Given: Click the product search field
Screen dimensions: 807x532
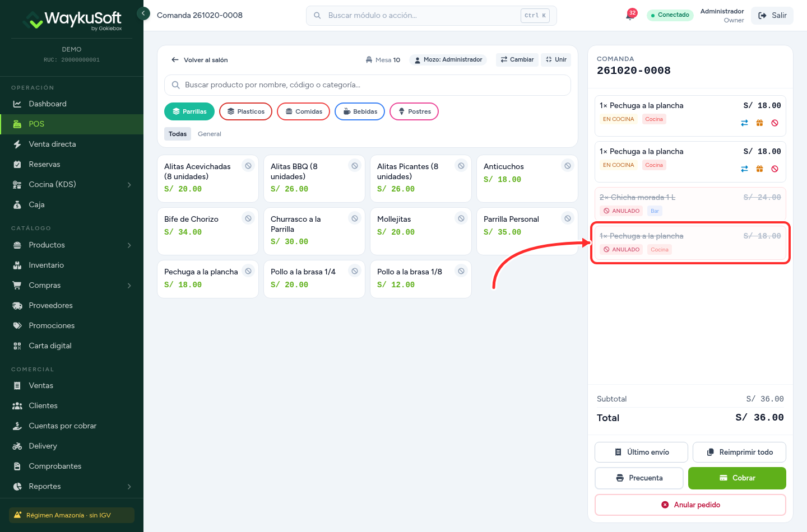Looking at the screenshot, I should (368, 85).
